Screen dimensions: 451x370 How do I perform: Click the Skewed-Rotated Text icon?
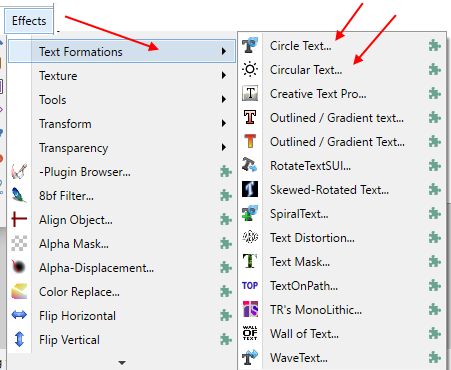click(250, 189)
